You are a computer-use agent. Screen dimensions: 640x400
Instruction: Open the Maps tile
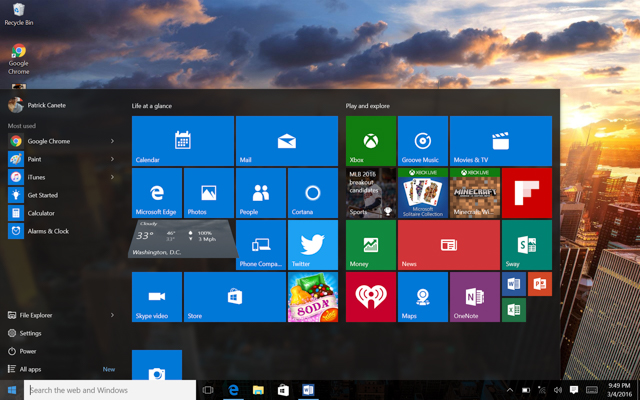click(x=423, y=297)
